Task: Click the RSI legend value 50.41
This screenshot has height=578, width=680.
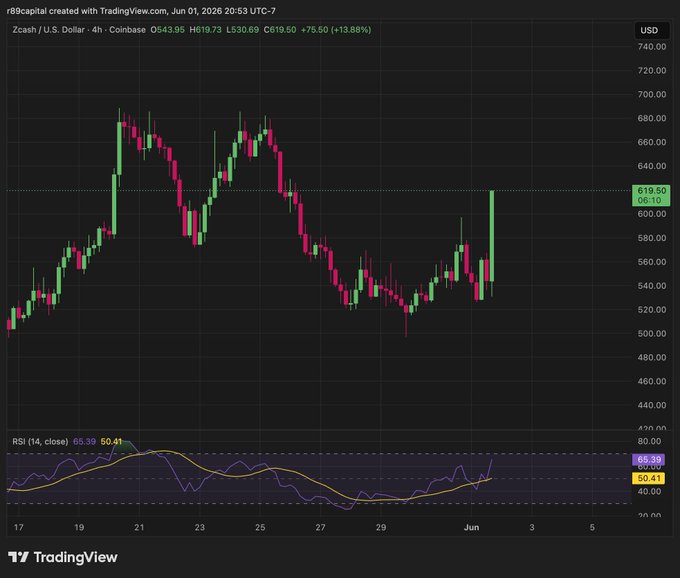Action: tap(111, 441)
